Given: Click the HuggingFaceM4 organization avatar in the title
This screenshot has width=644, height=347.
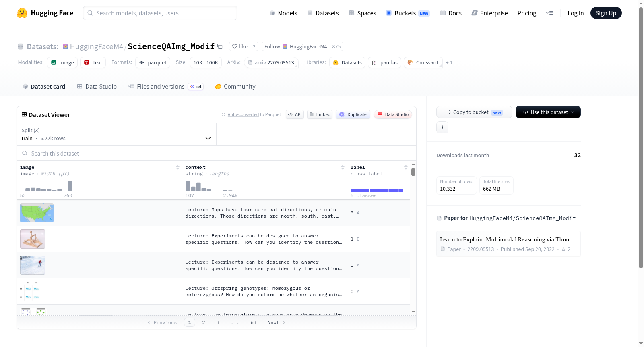Looking at the screenshot, I should (x=66, y=46).
